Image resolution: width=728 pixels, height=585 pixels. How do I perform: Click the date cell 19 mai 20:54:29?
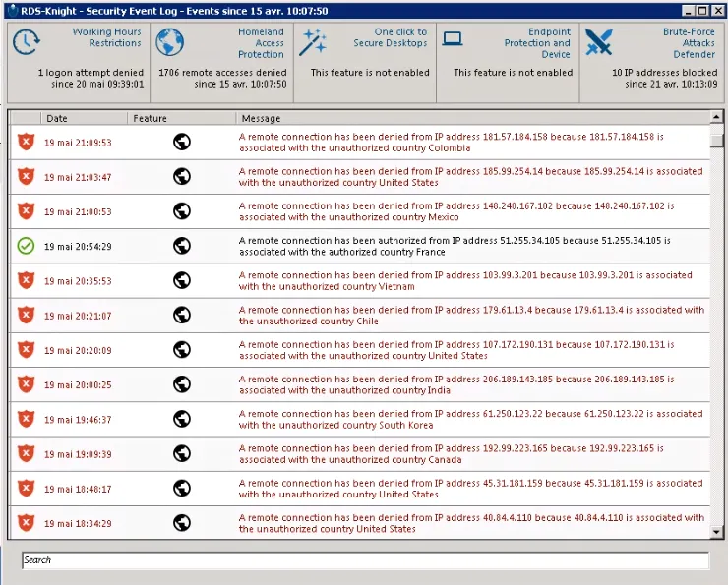78,247
